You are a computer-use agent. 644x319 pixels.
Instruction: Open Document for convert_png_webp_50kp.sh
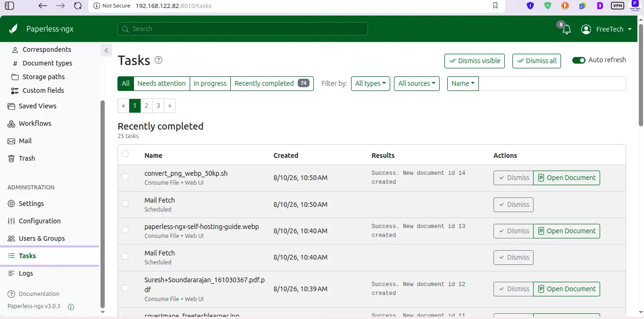[x=567, y=178]
